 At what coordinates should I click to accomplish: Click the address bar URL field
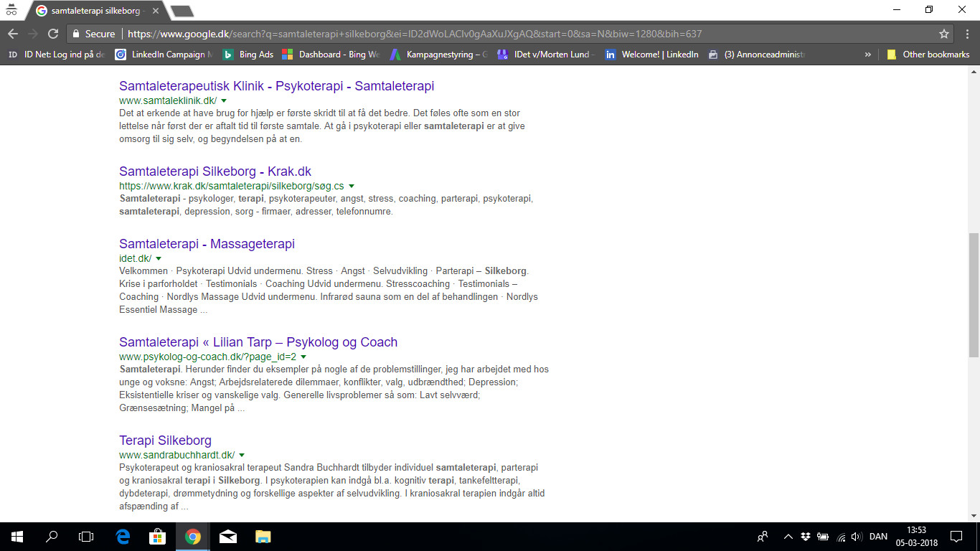click(502, 34)
